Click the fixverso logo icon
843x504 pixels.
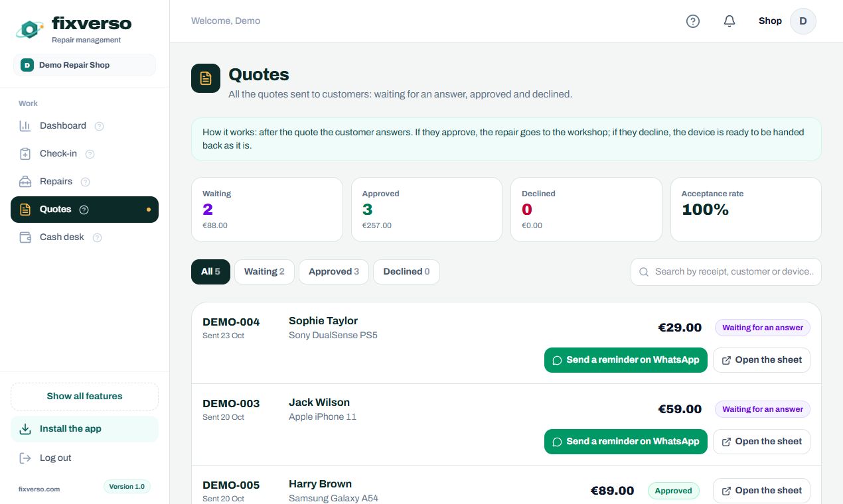30,29
